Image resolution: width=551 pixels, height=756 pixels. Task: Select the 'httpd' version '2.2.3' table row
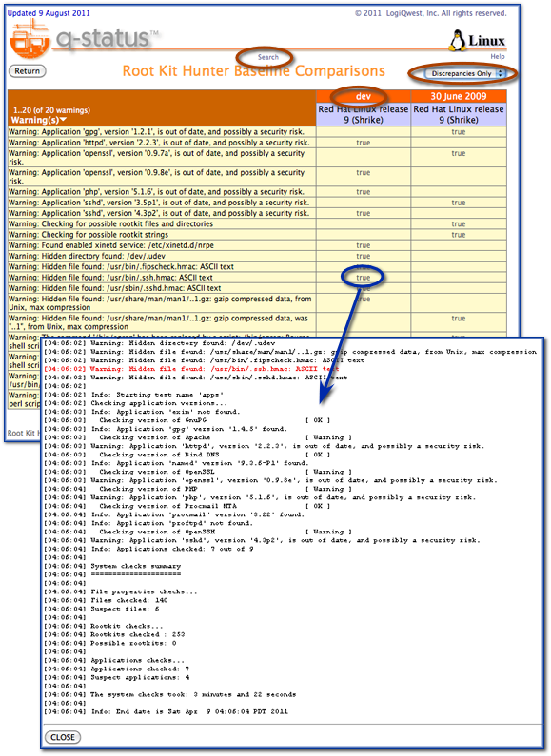click(x=257, y=143)
